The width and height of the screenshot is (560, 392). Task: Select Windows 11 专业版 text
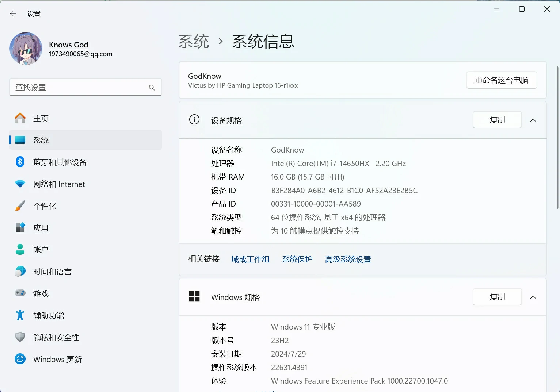point(303,327)
